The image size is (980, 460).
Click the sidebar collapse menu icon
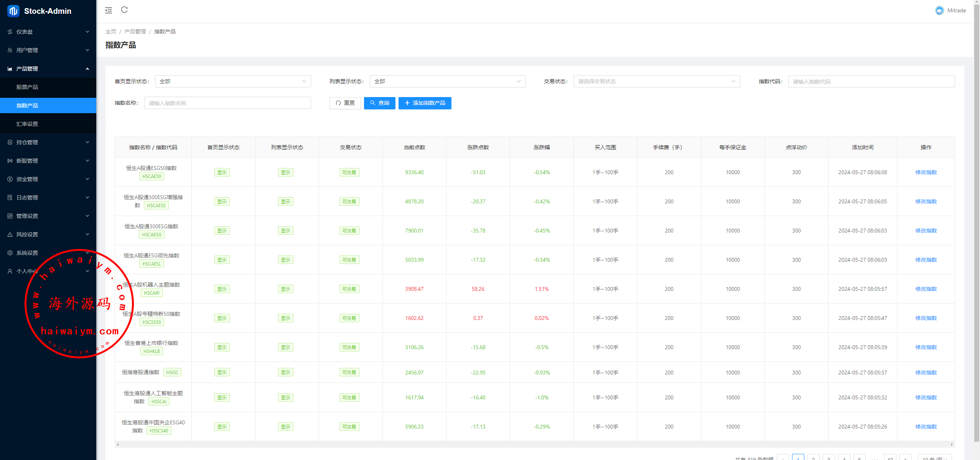click(109, 10)
